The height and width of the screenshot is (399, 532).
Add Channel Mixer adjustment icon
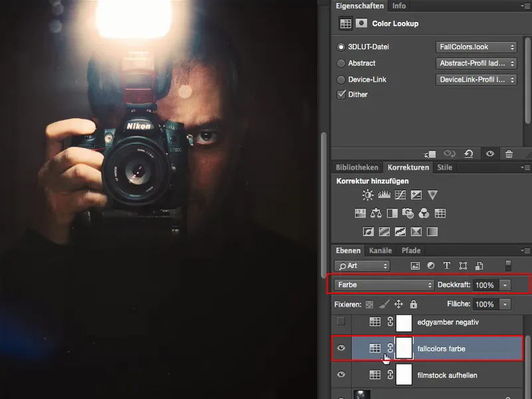(424, 213)
